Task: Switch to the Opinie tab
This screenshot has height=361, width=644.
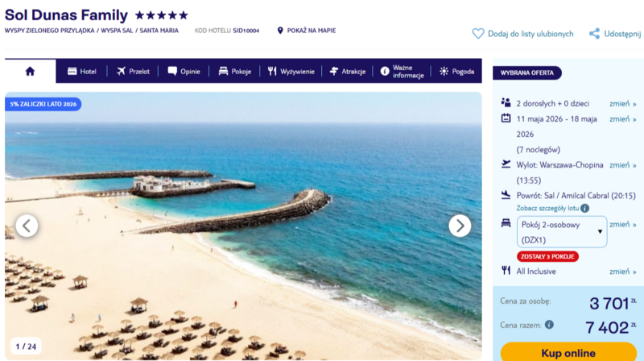Action: click(x=184, y=71)
